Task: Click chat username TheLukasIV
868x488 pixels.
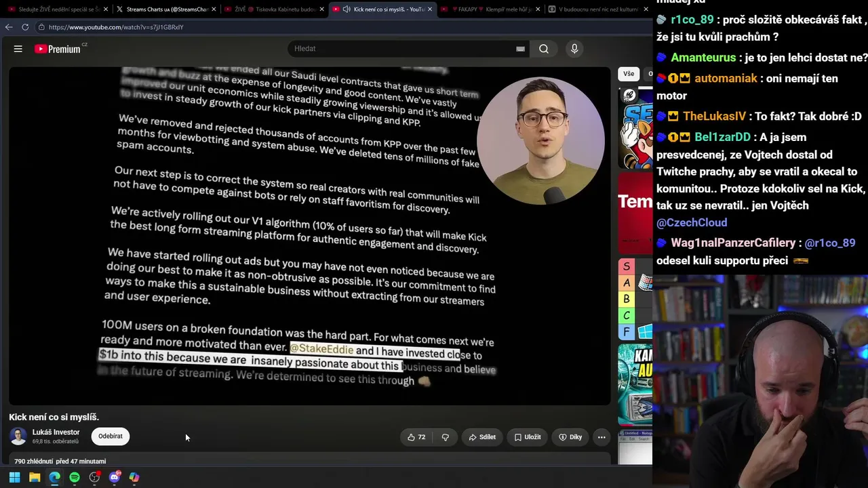Action: coord(714,116)
